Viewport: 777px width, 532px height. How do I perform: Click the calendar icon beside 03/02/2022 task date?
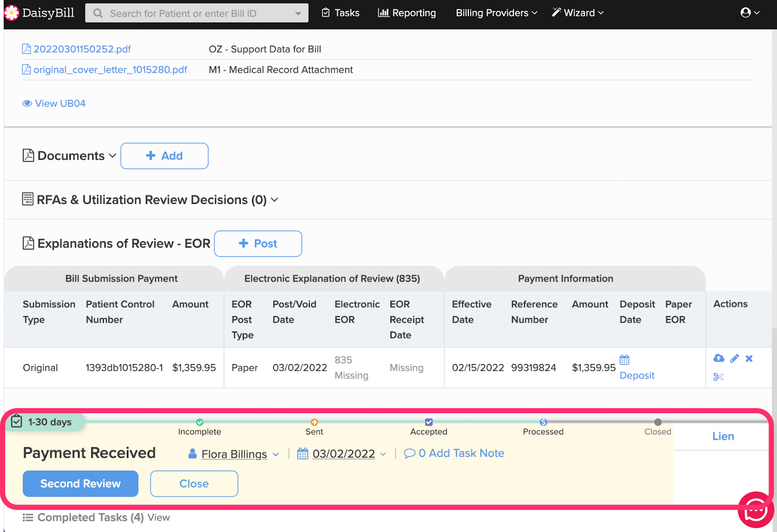pos(303,453)
